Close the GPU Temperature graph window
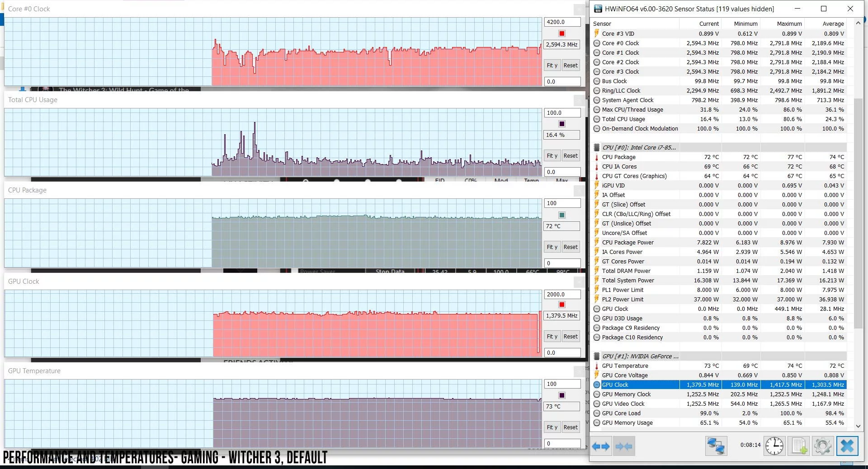868x469 pixels. [579, 371]
